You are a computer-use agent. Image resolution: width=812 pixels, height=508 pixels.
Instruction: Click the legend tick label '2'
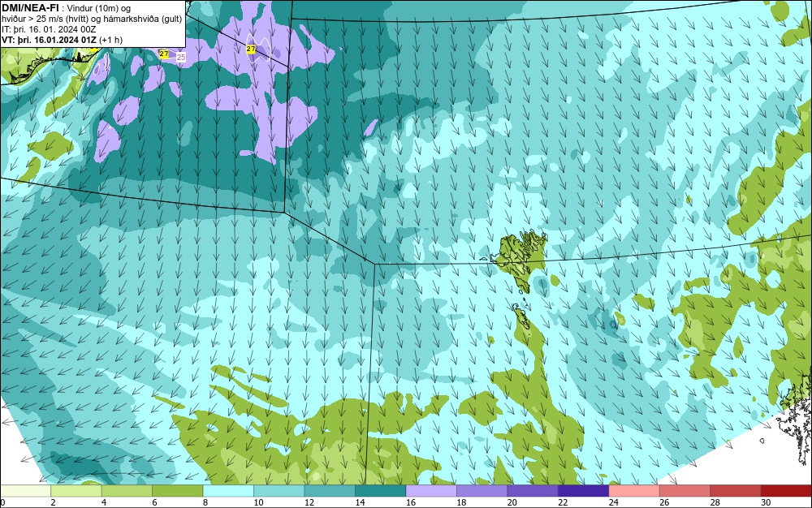pyautogui.click(x=53, y=502)
